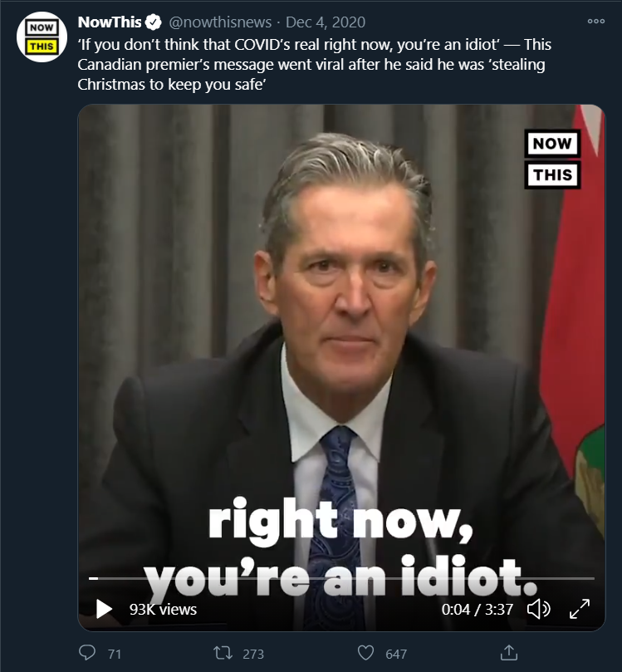Screen dimensions: 622x672
Task: Open the tweet's three-dot more menu
Action: click(595, 22)
